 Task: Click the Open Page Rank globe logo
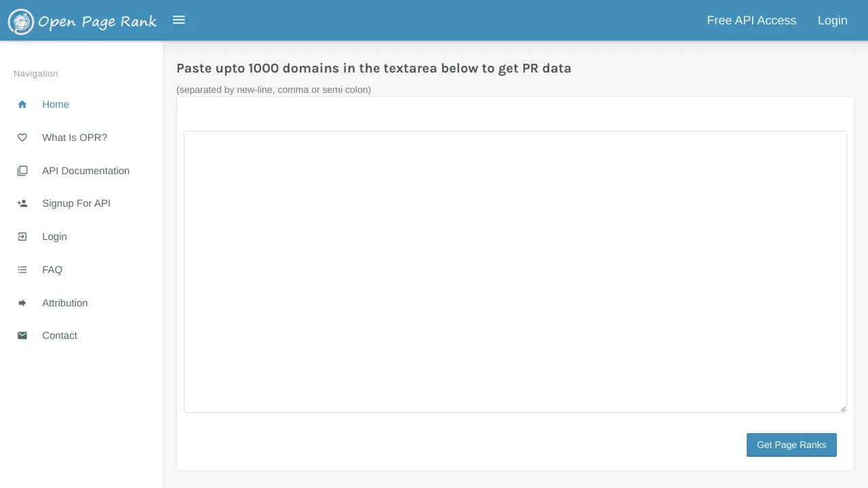click(x=21, y=22)
